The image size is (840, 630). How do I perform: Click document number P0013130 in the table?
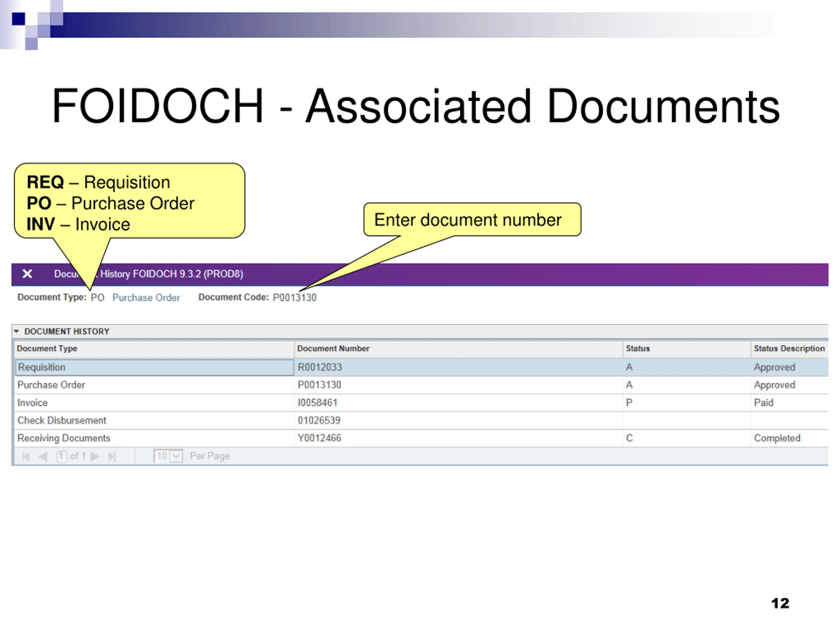[x=319, y=385]
